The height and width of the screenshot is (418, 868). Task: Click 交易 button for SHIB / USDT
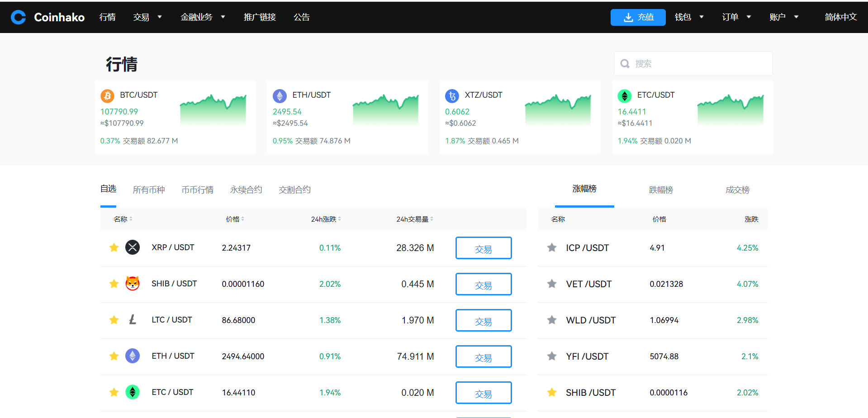pyautogui.click(x=484, y=284)
